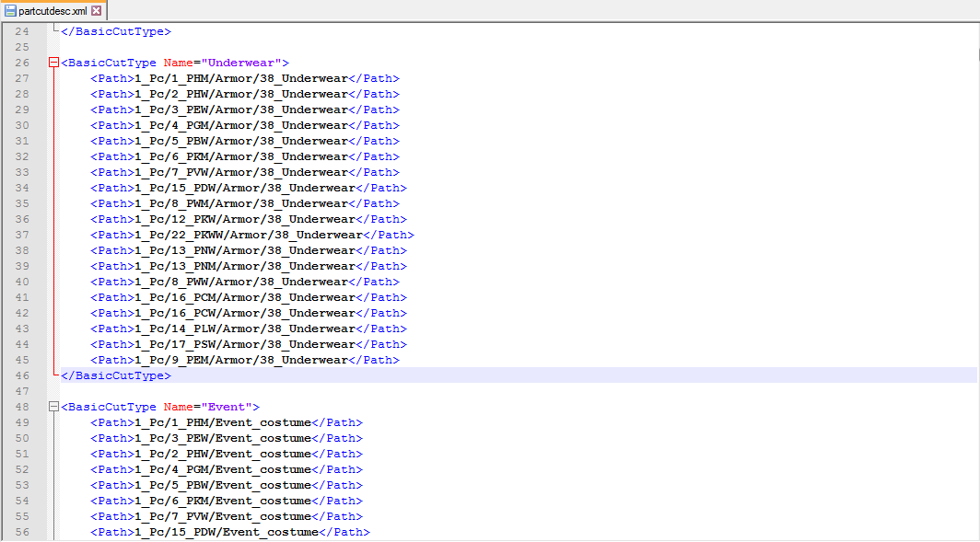Image resolution: width=980 pixels, height=542 pixels.
Task: Close the partcutdesc.xml tab with red X
Action: tap(97, 10)
